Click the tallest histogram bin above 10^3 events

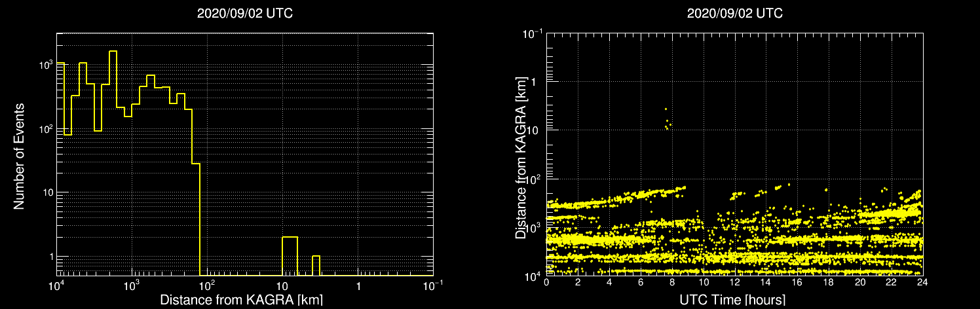(113, 163)
